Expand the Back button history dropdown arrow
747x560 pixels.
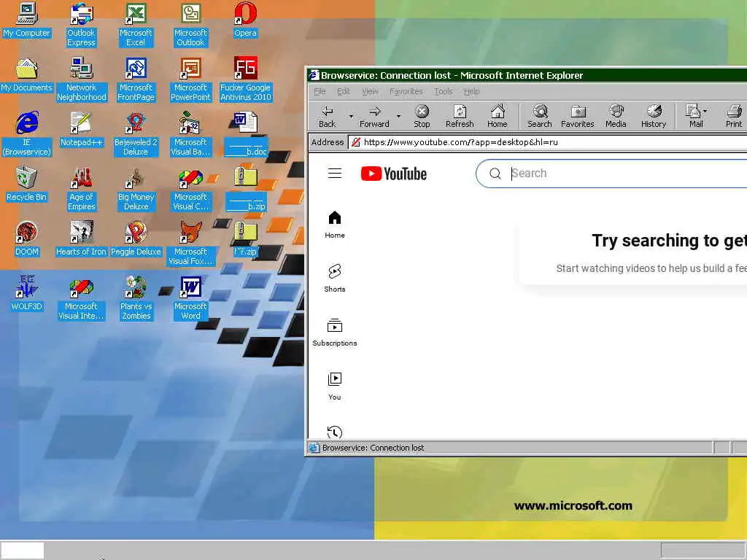pyautogui.click(x=351, y=116)
